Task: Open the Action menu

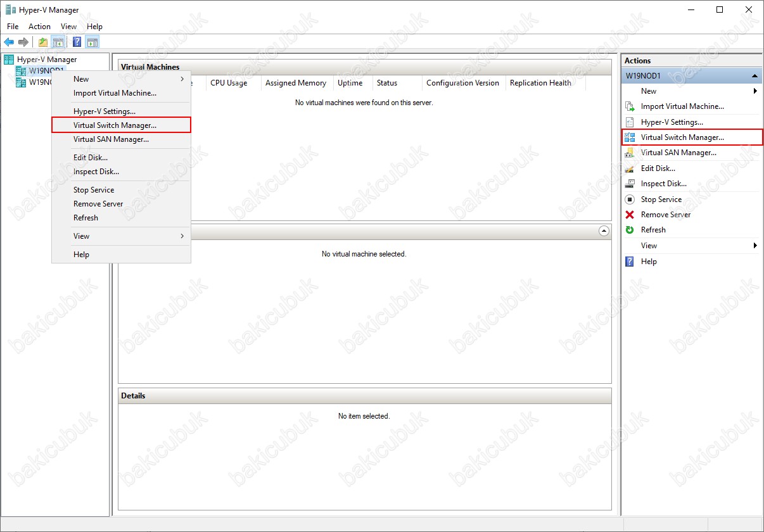Action: point(39,27)
